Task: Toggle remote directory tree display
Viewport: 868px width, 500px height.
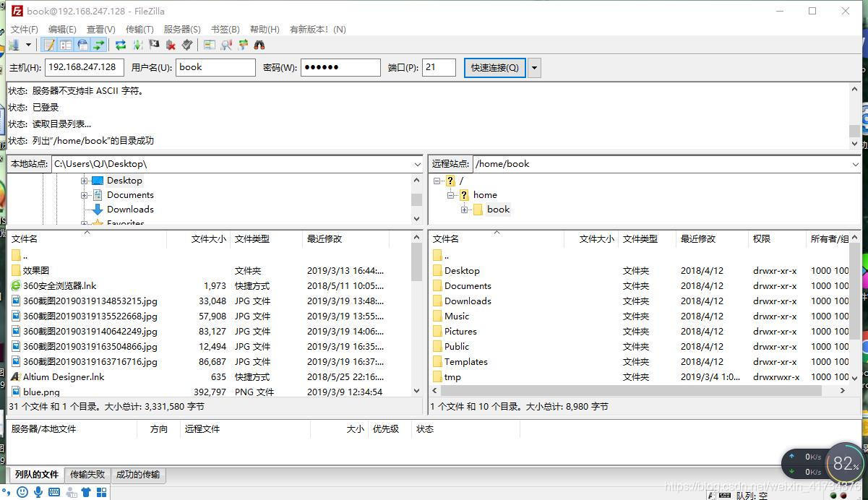Action: click(82, 45)
